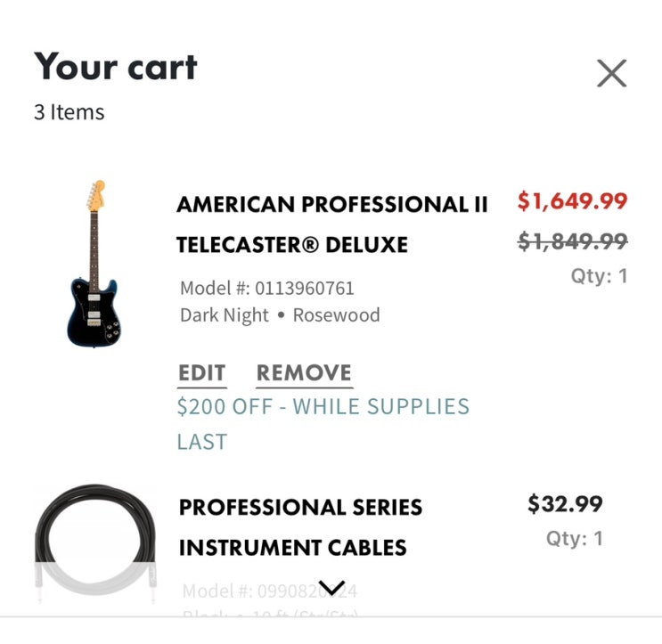This screenshot has width=662, height=644.
Task: Click the Dark Night • Rosewood variant text
Action: [x=280, y=314]
